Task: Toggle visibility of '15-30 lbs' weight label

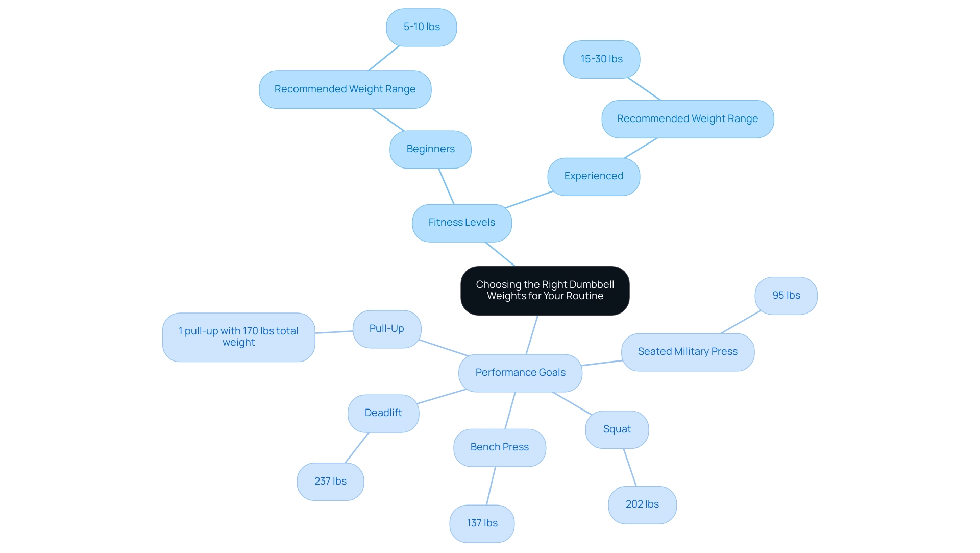Action: click(600, 59)
